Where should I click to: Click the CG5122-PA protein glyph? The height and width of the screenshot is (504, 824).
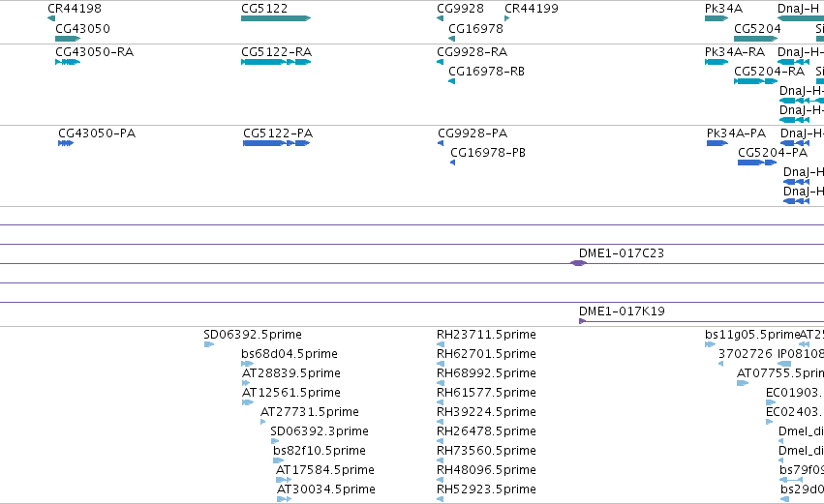point(276,143)
